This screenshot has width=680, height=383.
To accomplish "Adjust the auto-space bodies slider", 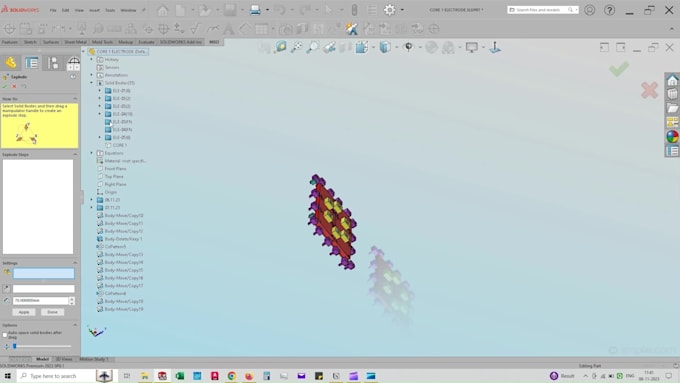I will pyautogui.click(x=15, y=346).
